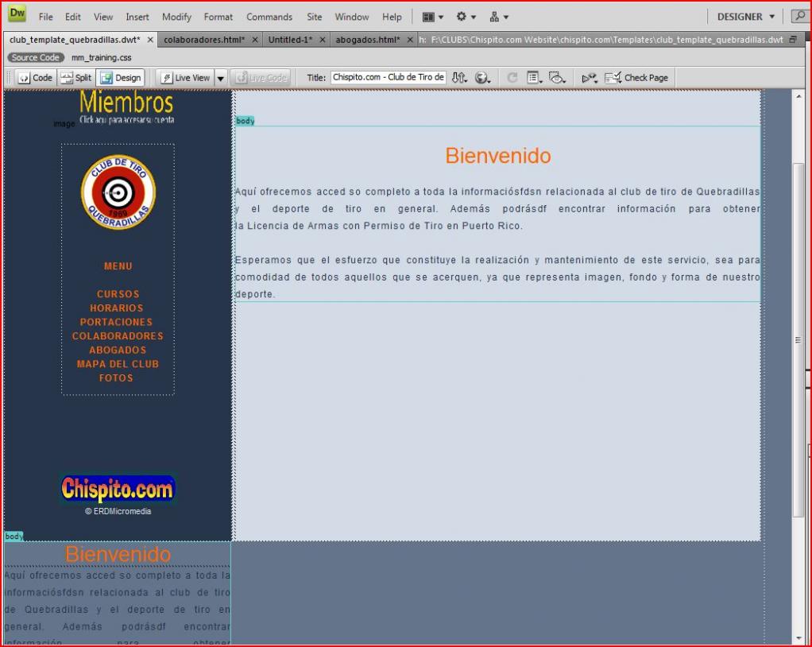
Task: Select the mm_training.css related file
Action: pyautogui.click(x=102, y=58)
